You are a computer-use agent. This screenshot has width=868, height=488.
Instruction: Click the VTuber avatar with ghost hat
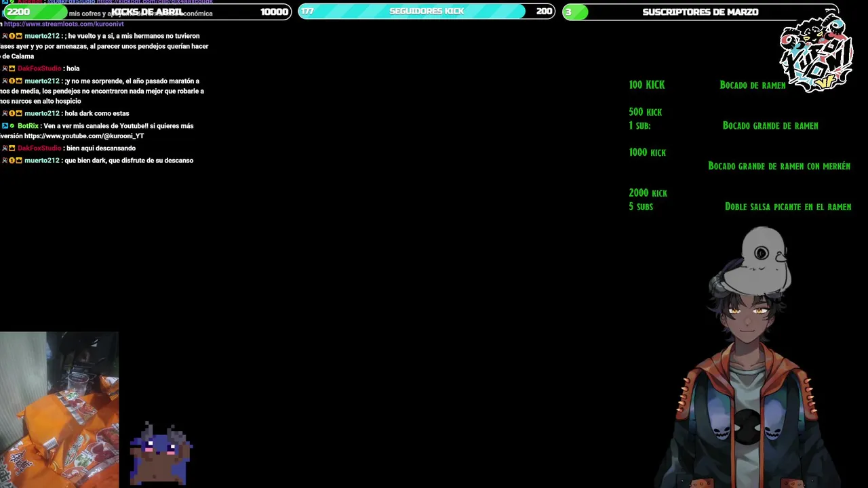pyautogui.click(x=749, y=357)
